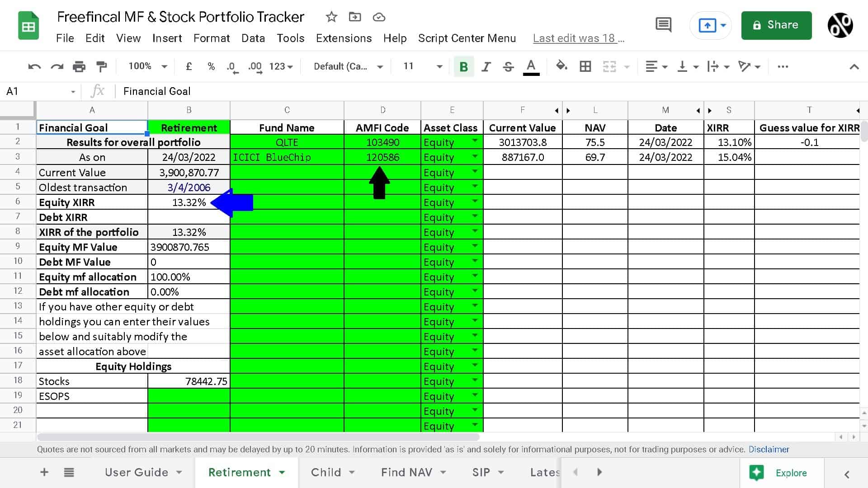This screenshot has width=868, height=488.
Task: Collapse the toolbar with chevron
Action: [854, 67]
